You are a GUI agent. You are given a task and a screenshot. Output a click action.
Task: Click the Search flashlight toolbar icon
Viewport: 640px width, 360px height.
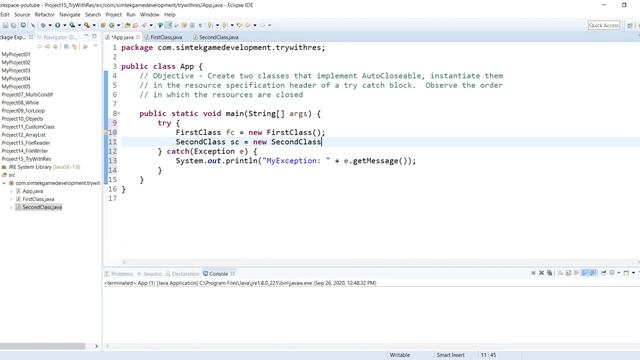click(144, 25)
